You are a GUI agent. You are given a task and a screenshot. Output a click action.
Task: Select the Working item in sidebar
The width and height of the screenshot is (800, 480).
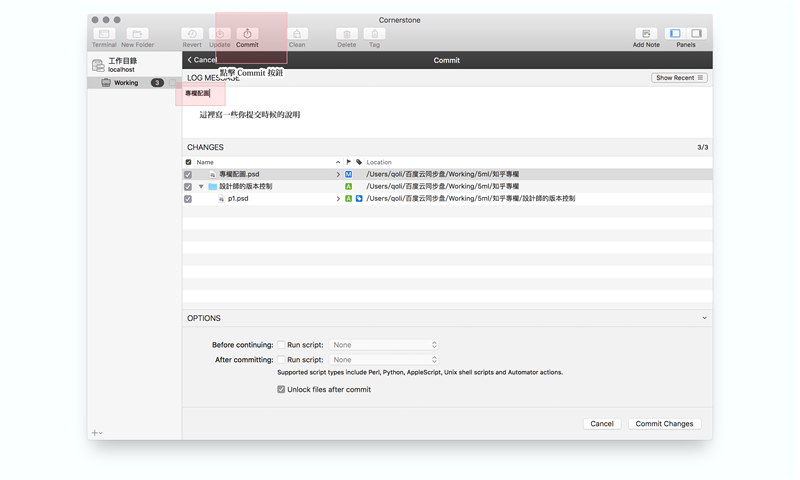pos(126,83)
